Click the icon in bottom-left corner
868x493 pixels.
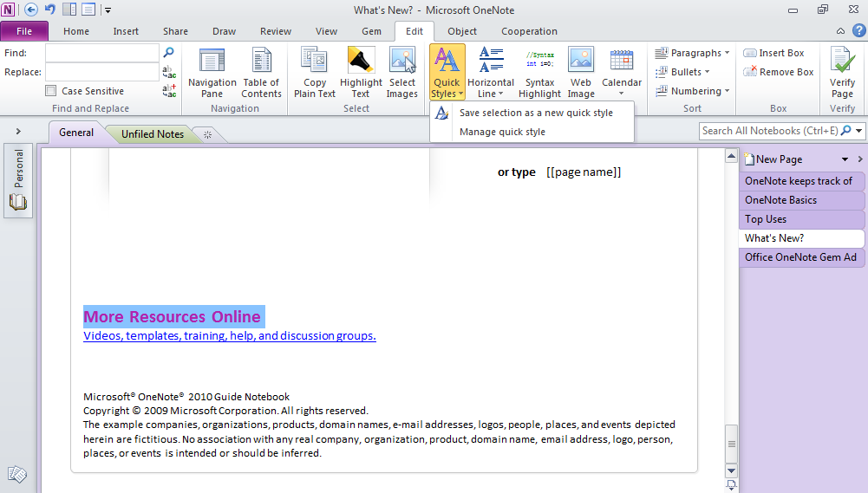[17, 474]
